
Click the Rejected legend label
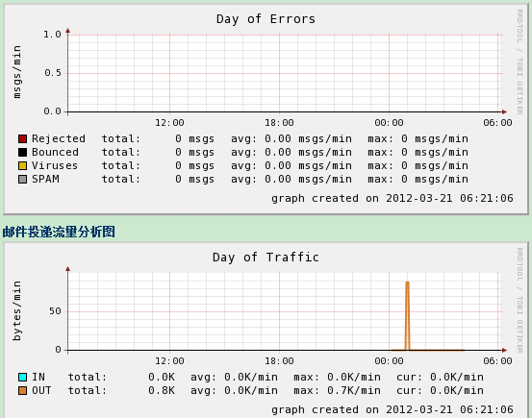click(59, 138)
